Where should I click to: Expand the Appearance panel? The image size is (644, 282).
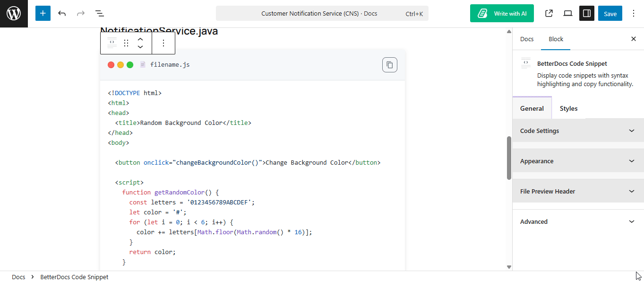tap(578, 161)
